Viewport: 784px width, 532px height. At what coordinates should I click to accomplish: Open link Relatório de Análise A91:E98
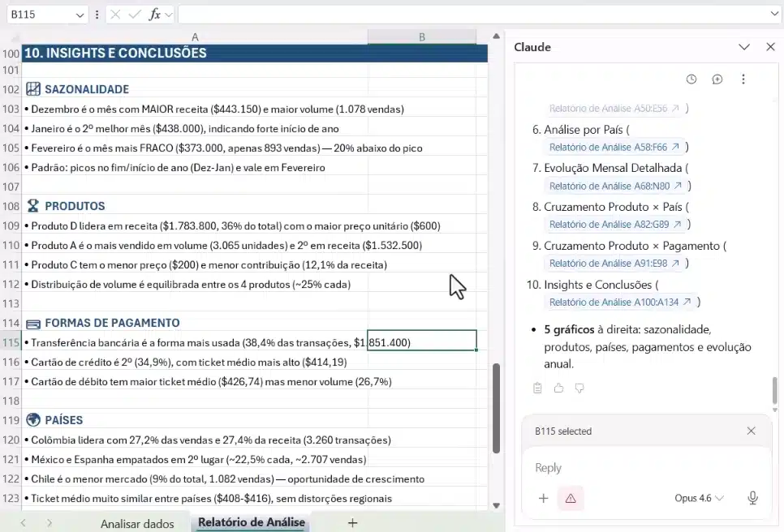coord(614,264)
